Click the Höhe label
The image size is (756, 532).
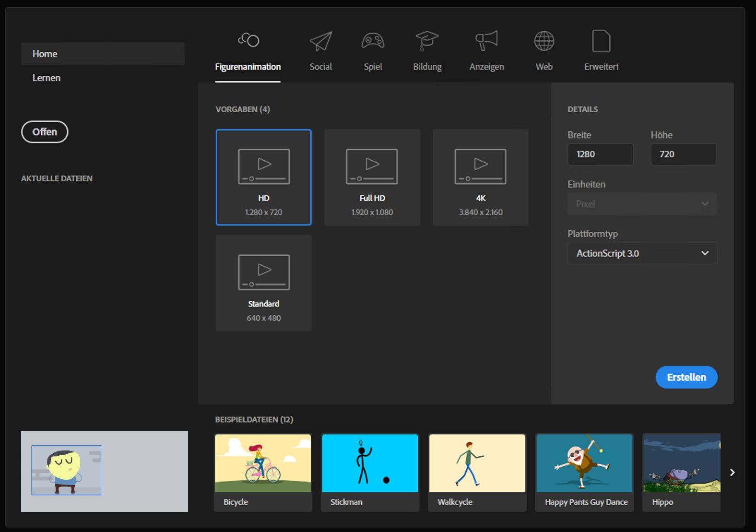662,135
